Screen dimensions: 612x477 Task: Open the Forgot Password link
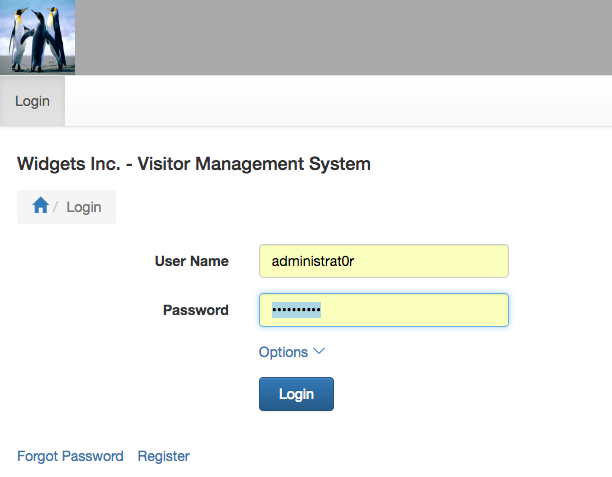pyautogui.click(x=70, y=456)
